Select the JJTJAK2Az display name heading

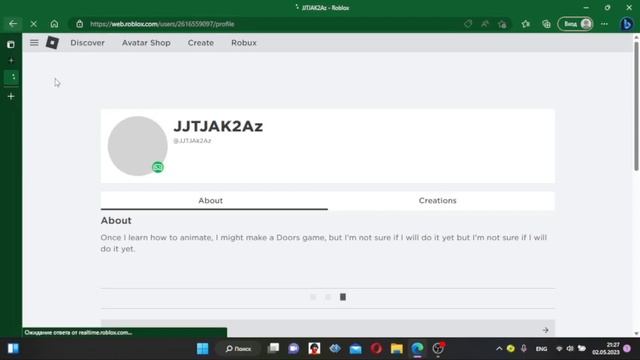coord(218,126)
